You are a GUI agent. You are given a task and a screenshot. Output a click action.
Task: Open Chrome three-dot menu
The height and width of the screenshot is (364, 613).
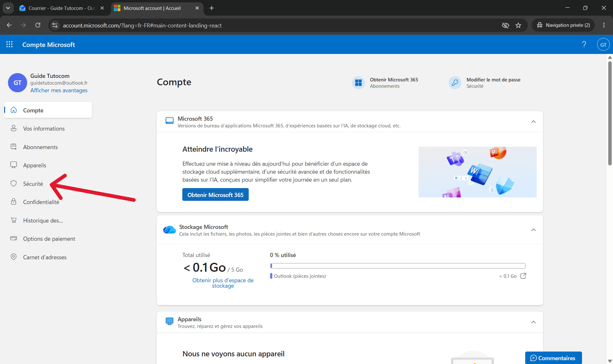coord(604,25)
